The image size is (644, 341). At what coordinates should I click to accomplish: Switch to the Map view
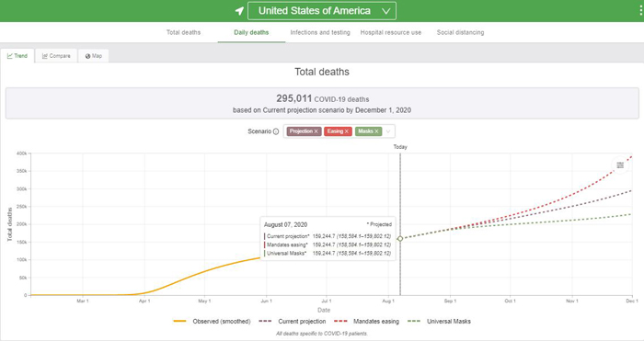pos(94,56)
